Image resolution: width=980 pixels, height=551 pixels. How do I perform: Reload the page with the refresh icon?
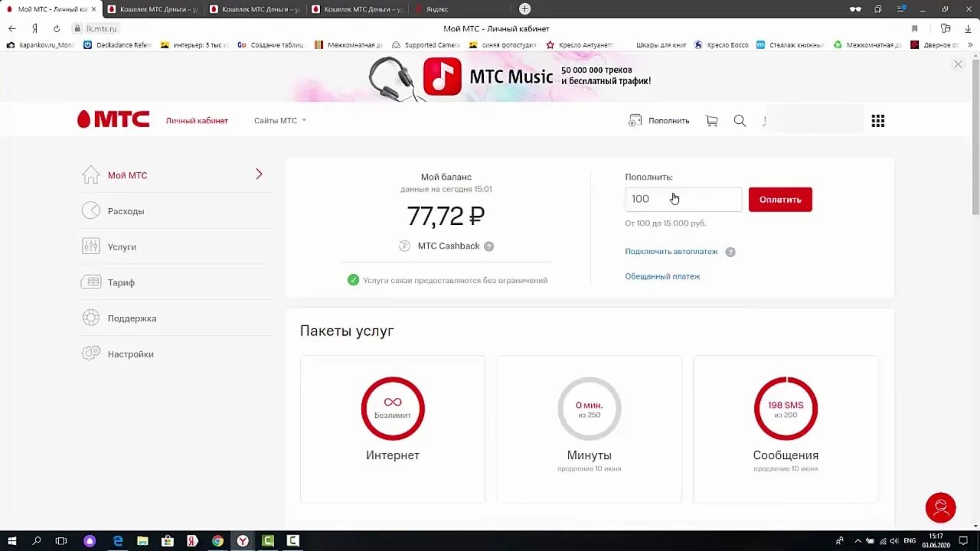point(57,28)
